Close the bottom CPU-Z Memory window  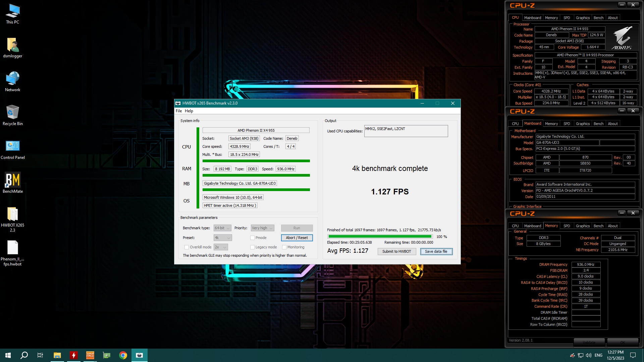click(x=633, y=213)
